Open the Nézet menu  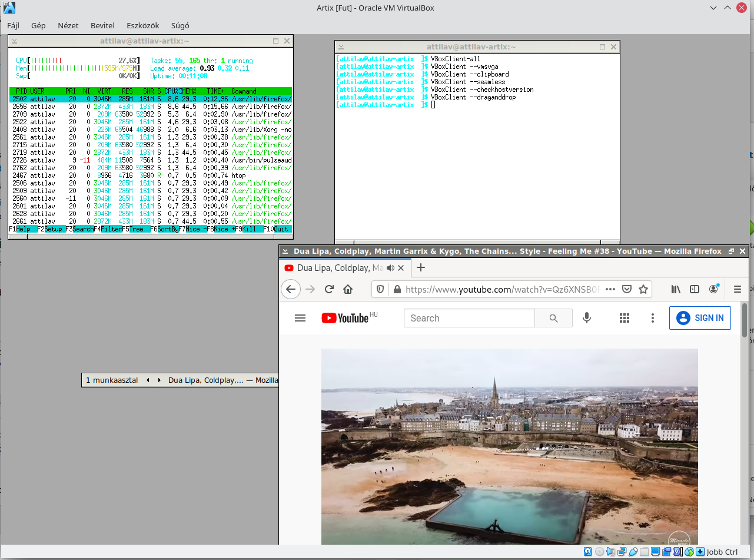click(x=68, y=26)
